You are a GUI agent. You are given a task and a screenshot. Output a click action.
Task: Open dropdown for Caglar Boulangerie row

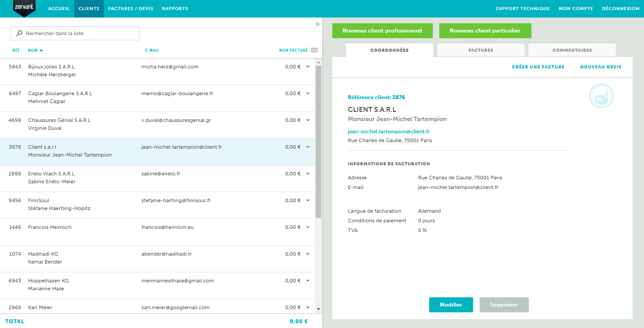click(x=308, y=93)
